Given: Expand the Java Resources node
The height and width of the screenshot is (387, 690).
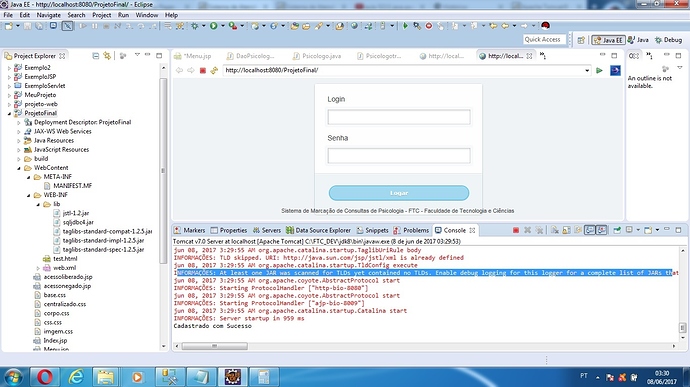Looking at the screenshot, I should [x=19, y=140].
